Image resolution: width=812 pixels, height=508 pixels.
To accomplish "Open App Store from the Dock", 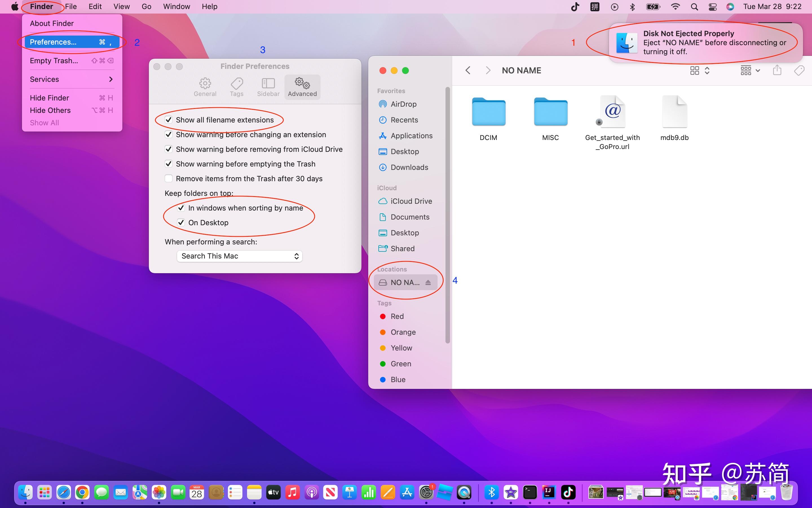I will 407,492.
